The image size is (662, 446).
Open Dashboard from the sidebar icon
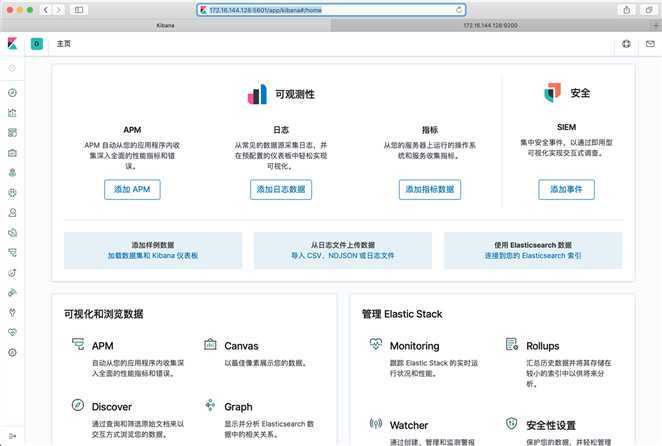pyautogui.click(x=12, y=133)
